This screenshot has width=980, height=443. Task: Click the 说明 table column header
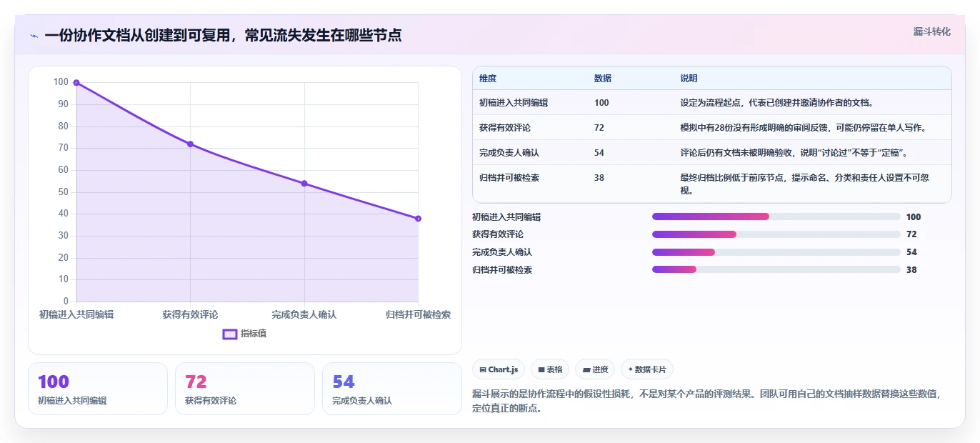click(689, 79)
